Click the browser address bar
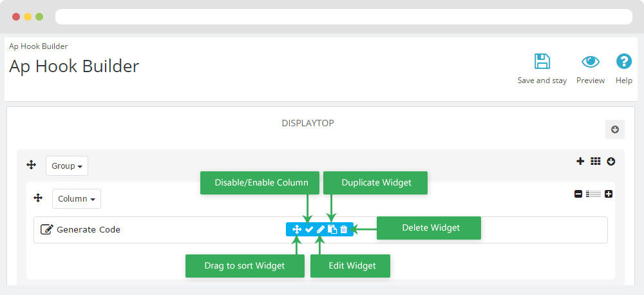Viewport: 644px width, 295px height. pyautogui.click(x=345, y=17)
